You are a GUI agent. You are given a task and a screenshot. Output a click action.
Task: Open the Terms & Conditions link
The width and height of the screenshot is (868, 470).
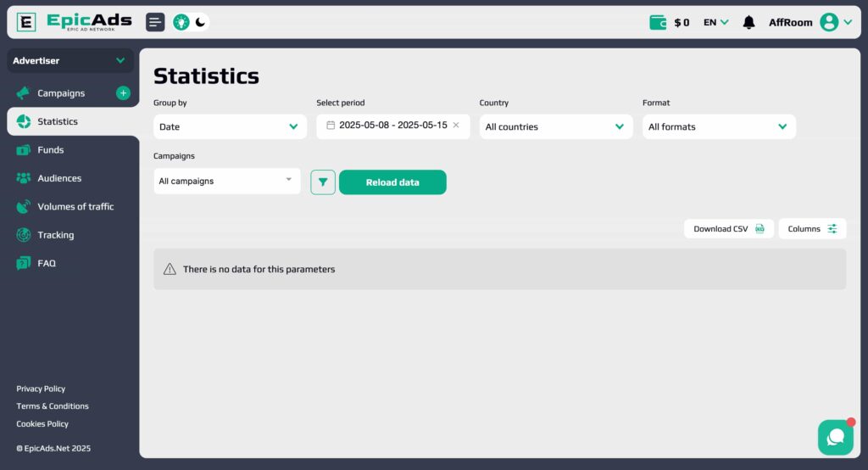[x=53, y=406]
